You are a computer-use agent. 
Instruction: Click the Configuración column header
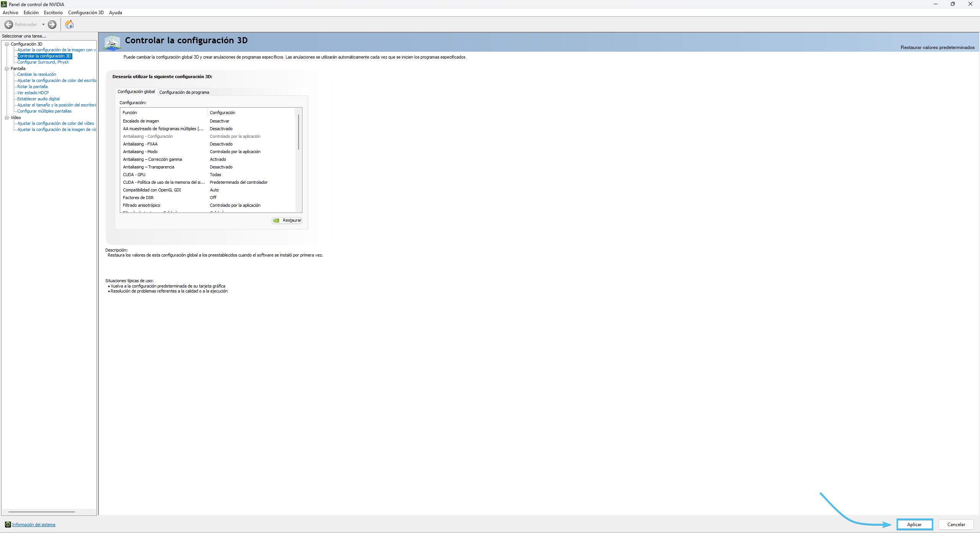252,113
